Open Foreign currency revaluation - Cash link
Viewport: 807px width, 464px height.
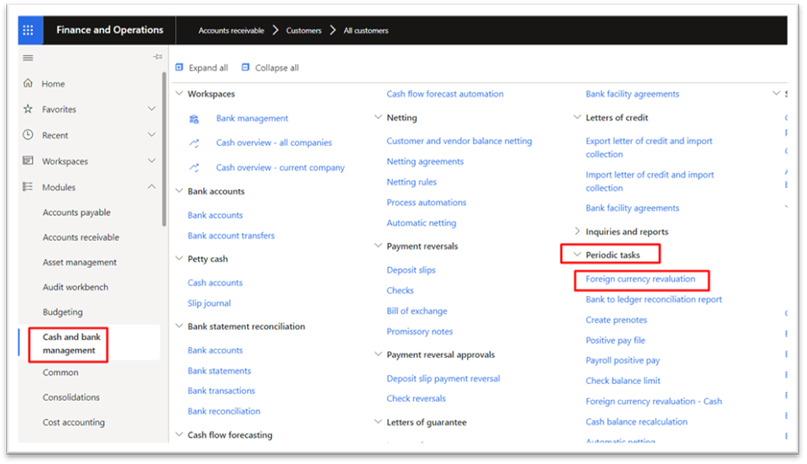coord(654,401)
